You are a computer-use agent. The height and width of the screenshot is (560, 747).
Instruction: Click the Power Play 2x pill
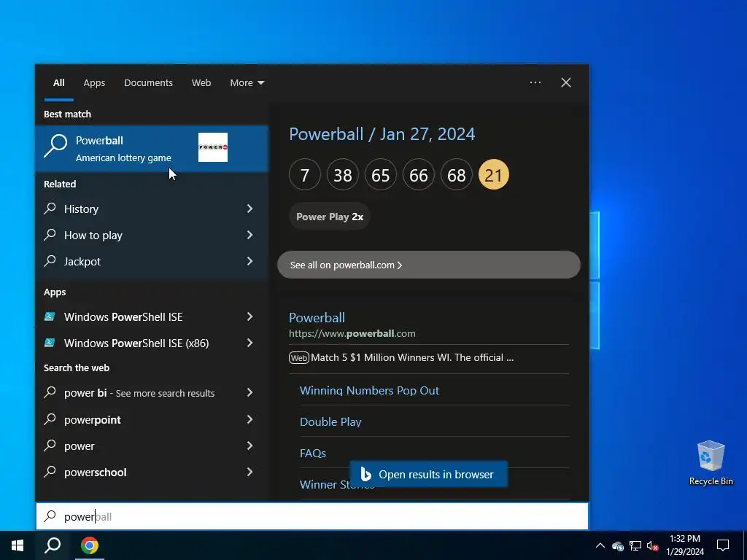point(330,217)
